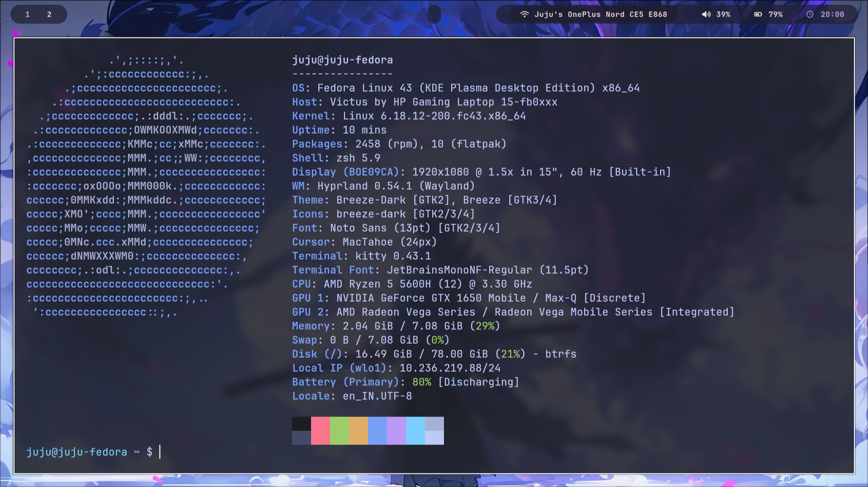Click the 79% battery percentage

click(776, 14)
